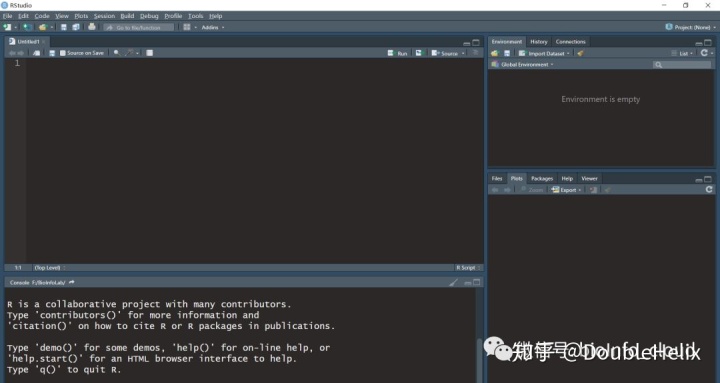Clear all plots with broom icon
The height and width of the screenshot is (383, 720).
[607, 190]
